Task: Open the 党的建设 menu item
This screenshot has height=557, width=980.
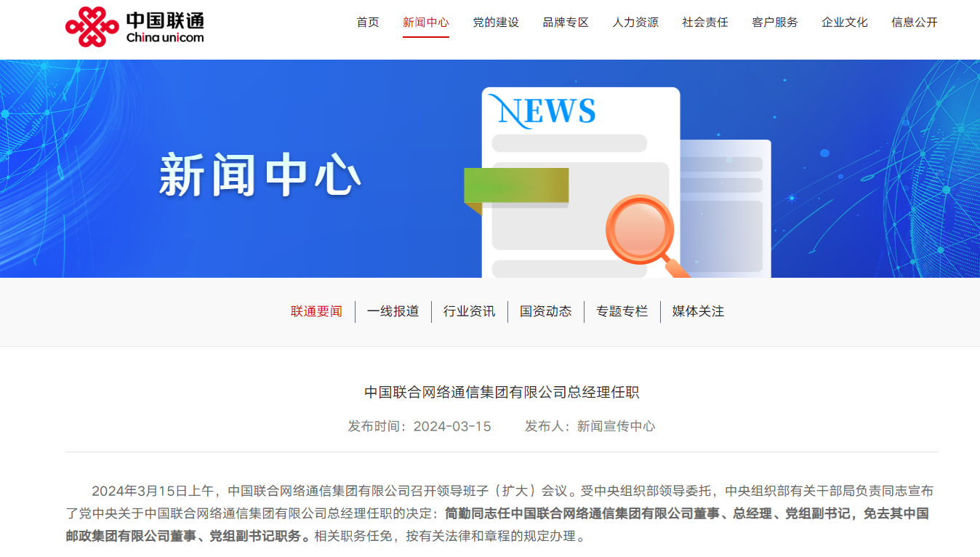Action: [x=496, y=23]
